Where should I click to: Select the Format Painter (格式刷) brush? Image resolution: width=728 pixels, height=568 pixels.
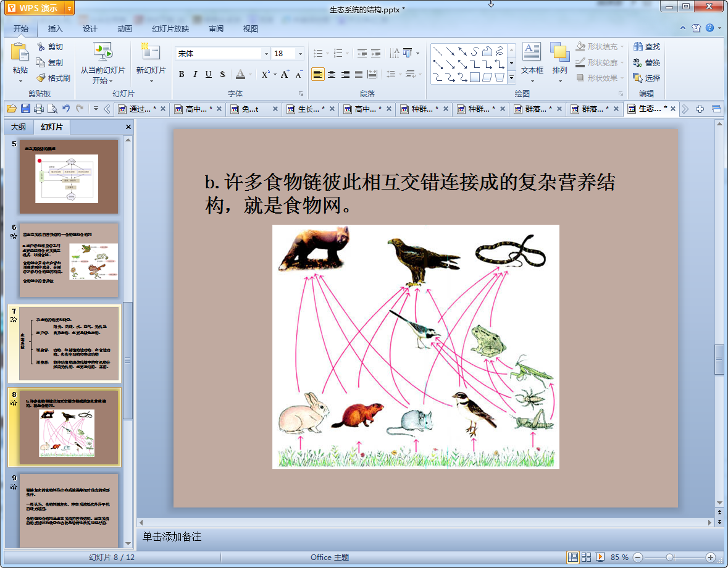[x=41, y=78]
